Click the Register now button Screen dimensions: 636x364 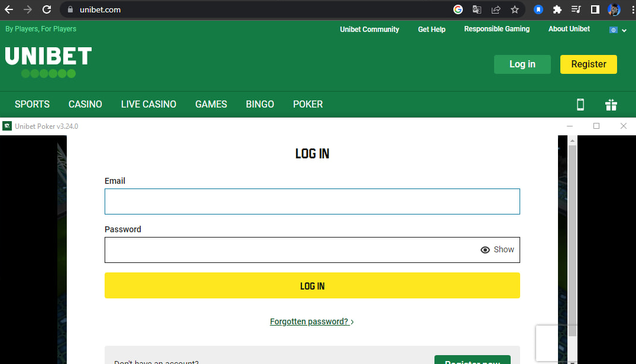(472, 360)
